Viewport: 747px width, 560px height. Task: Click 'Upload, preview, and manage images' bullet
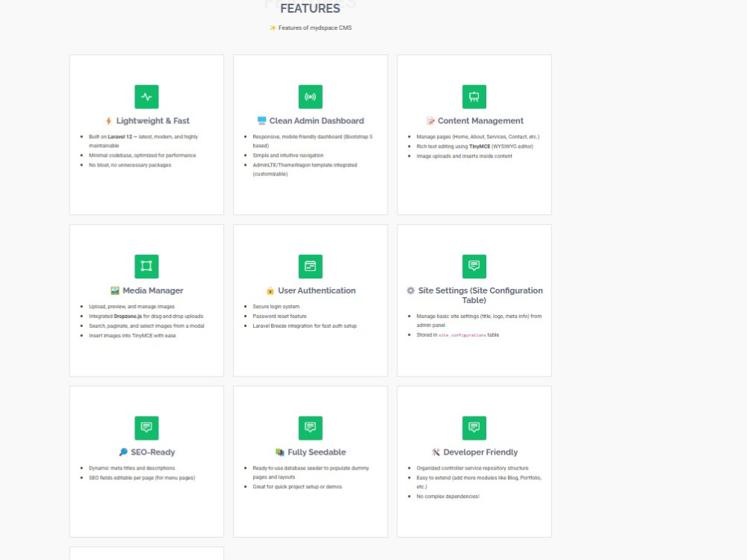coord(131,307)
